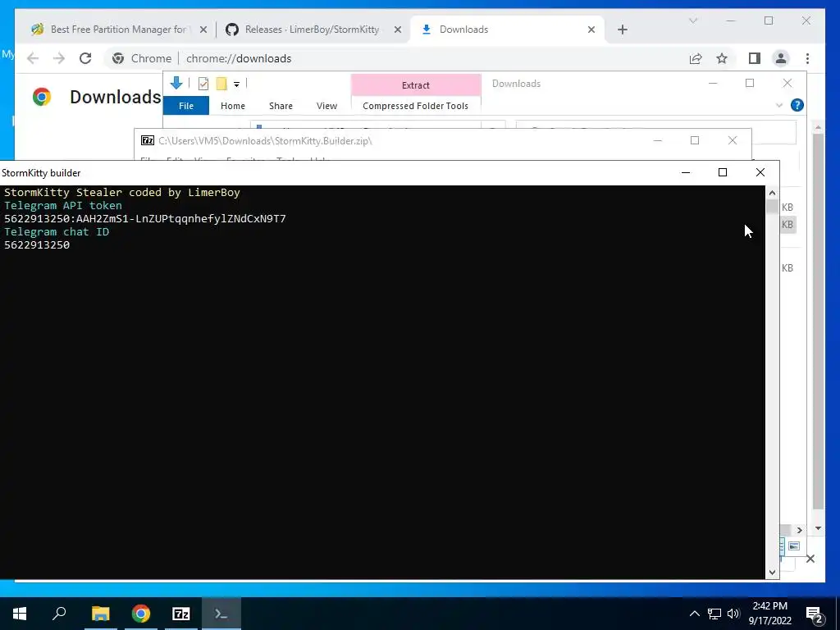Reload the Chrome page

tap(85, 58)
